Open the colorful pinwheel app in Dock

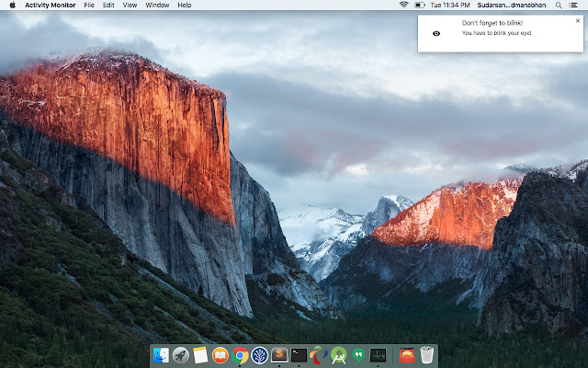(x=319, y=355)
